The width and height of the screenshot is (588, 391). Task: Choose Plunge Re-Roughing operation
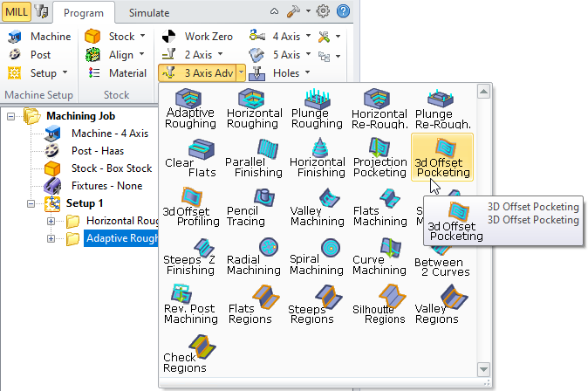(442, 109)
